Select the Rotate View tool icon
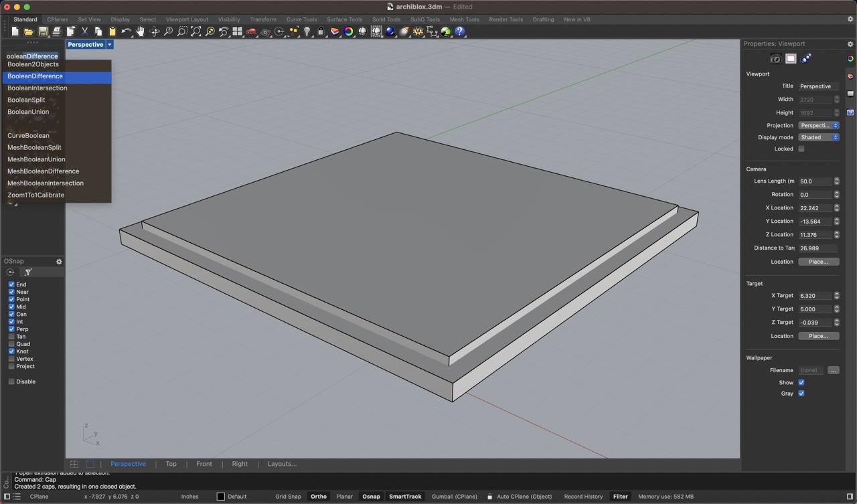This screenshot has height=504, width=857. point(155,31)
